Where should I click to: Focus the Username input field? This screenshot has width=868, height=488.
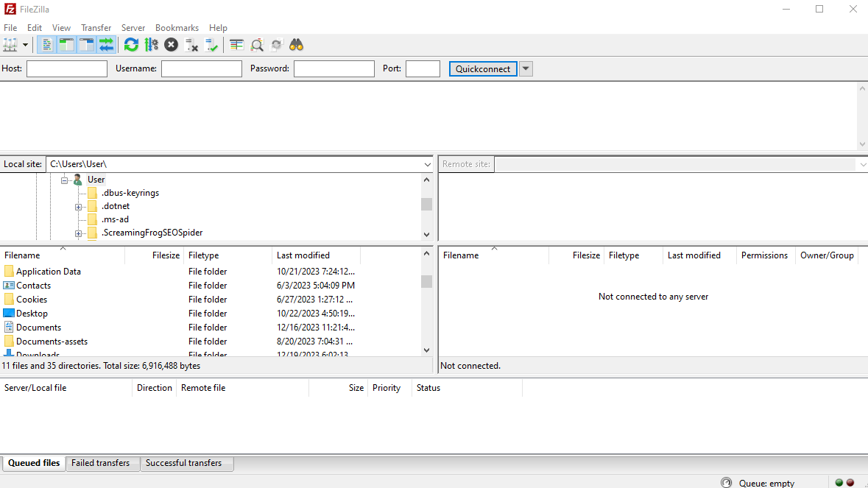(x=202, y=68)
